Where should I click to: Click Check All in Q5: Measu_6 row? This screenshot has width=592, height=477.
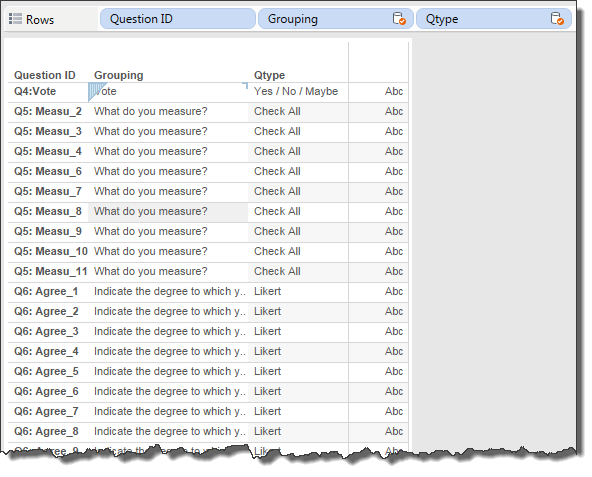pos(277,171)
